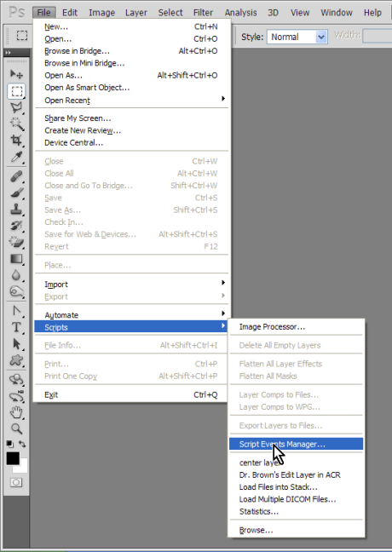Click marquee tool preset icon in options bar
This screenshot has width=392, height=552.
22,36
